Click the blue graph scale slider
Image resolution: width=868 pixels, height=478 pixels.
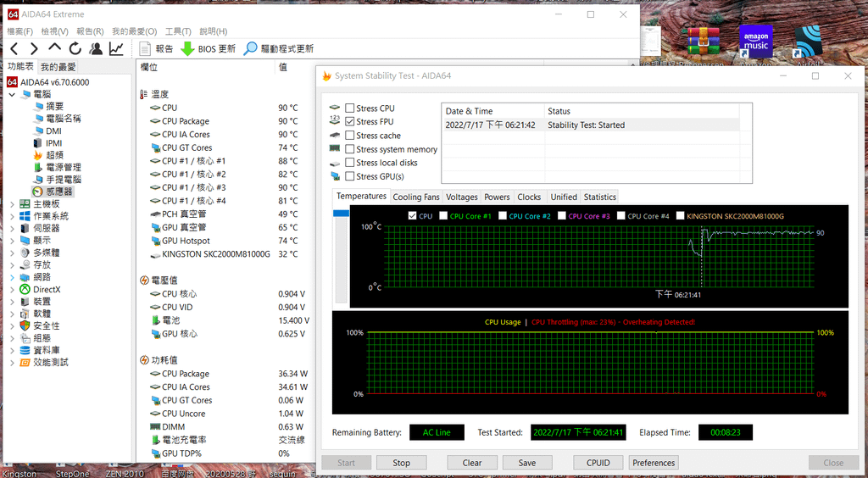click(x=341, y=214)
